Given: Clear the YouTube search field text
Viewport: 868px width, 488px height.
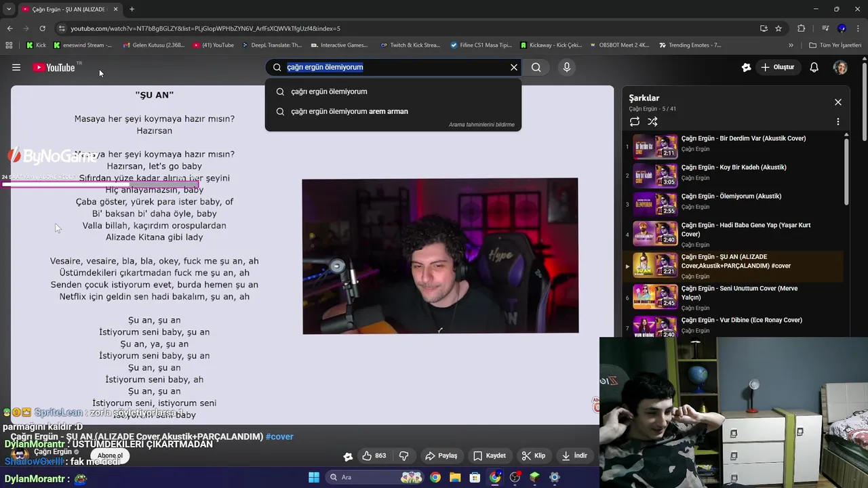Looking at the screenshot, I should pos(514,67).
